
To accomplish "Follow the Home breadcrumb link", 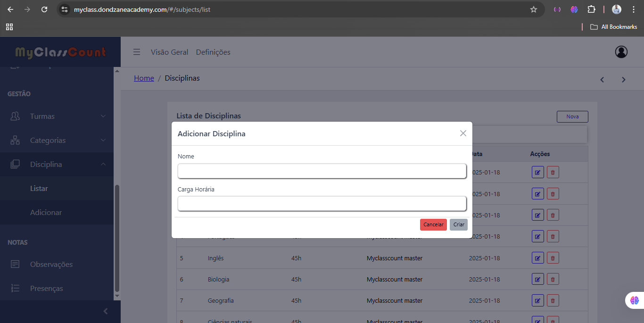I will tap(144, 78).
